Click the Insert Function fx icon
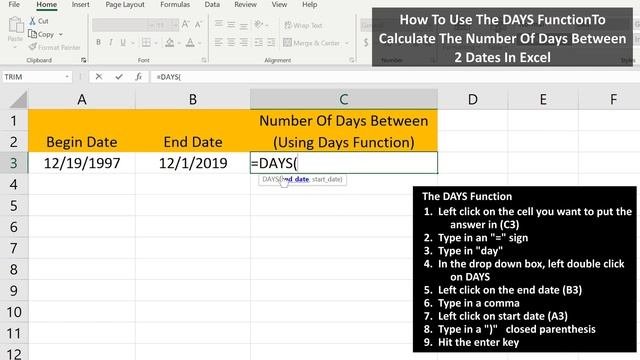640x360 pixels. pyautogui.click(x=139, y=77)
